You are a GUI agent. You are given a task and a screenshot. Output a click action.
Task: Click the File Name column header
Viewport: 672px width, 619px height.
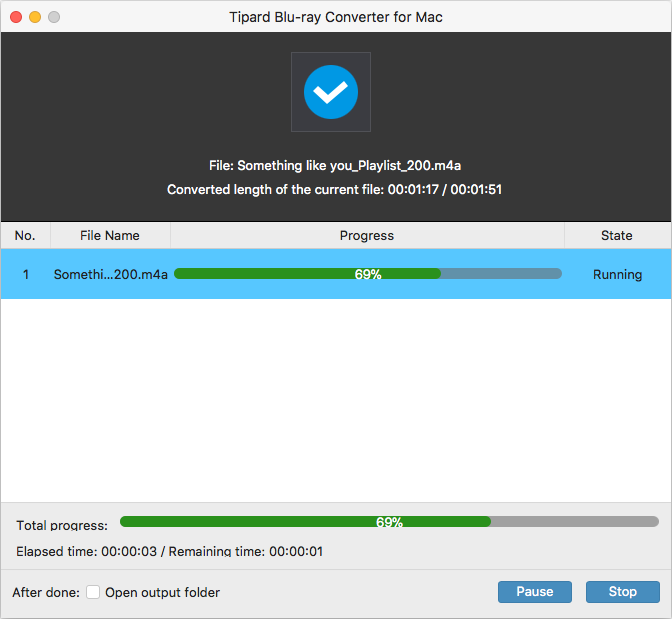pos(110,235)
